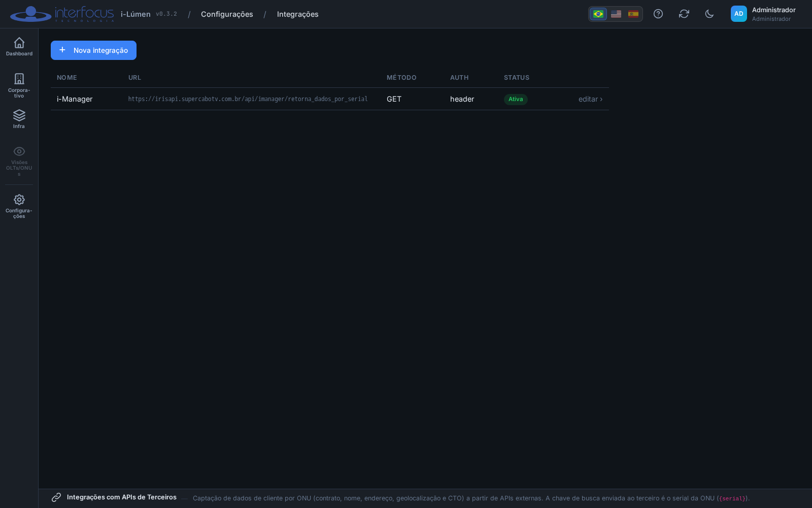This screenshot has height=508, width=812.
Task: Open editar for i-Manager integration
Action: tap(591, 99)
